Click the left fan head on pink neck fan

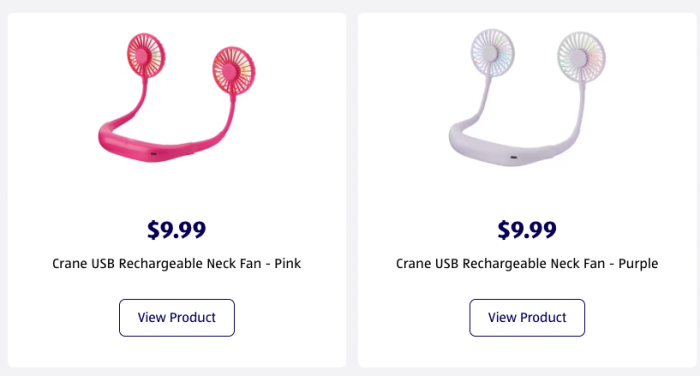click(146, 55)
